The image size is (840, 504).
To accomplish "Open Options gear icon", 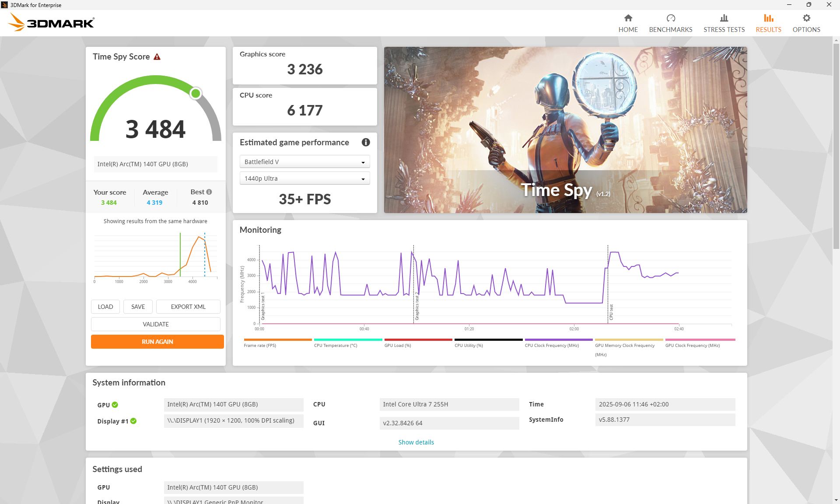I will [806, 18].
